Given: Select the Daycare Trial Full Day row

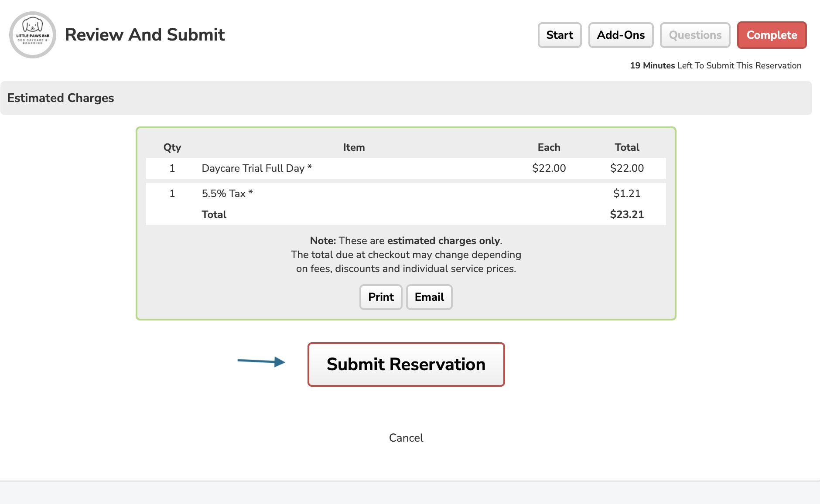Looking at the screenshot, I should pos(406,168).
